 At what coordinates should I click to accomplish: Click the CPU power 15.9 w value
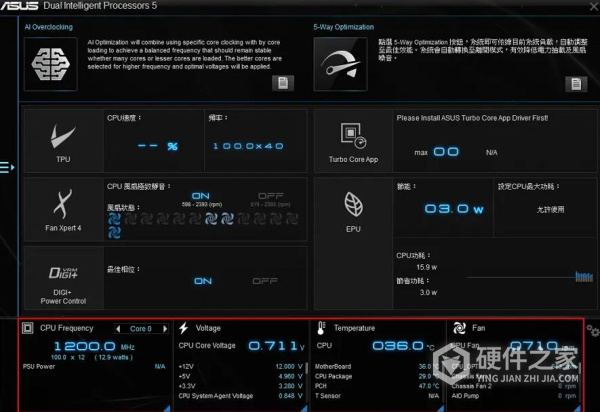tap(427, 267)
